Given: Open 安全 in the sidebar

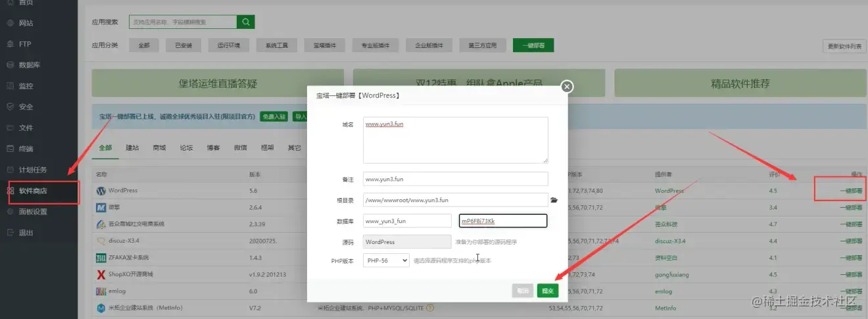Looking at the screenshot, I should 26,107.
